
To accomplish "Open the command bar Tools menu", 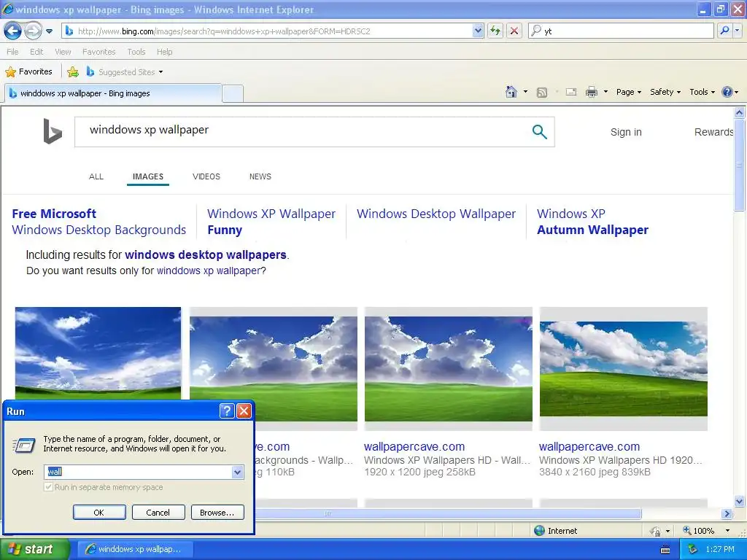I will pos(702,92).
